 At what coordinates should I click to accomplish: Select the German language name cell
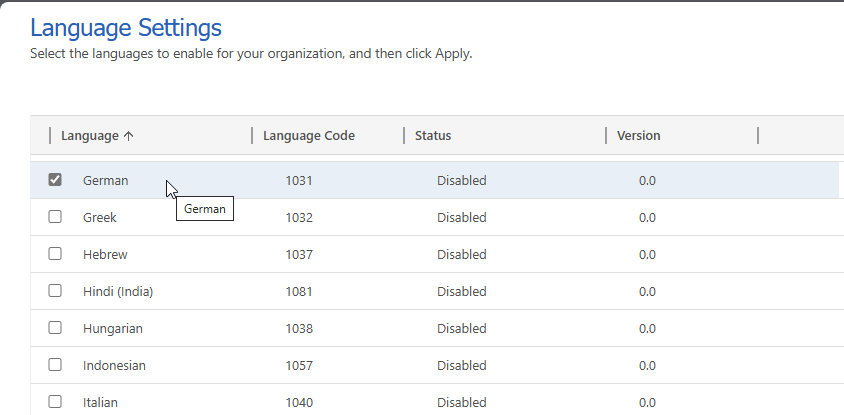pos(106,181)
